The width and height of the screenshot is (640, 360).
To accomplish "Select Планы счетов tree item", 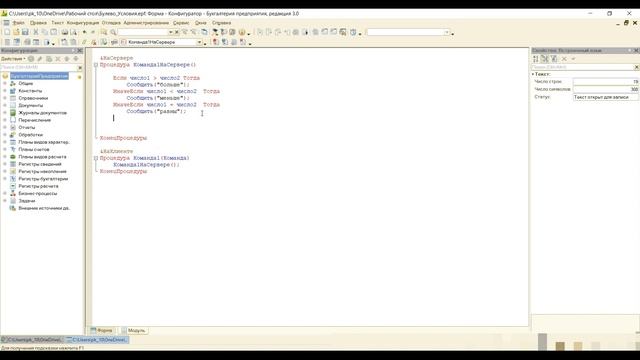I will pos(33,149).
